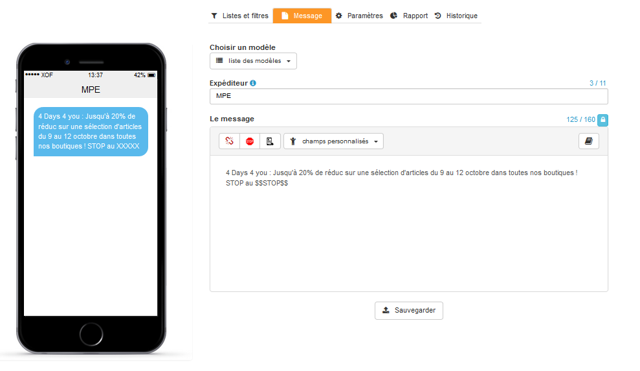The width and height of the screenshot is (640, 371).
Task: Open the Listes et filtres tab
Action: [240, 16]
